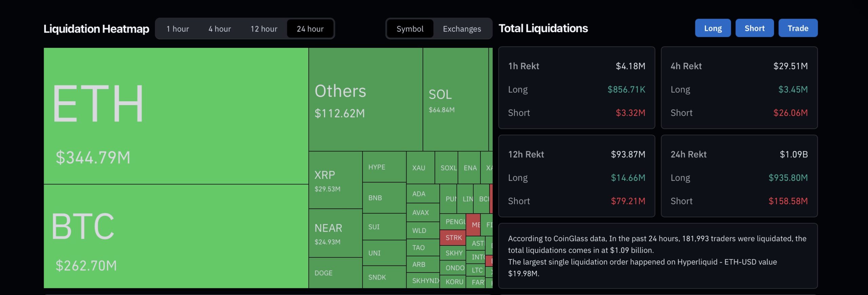Select the AVAX heatmap tile
The height and width of the screenshot is (295, 868).
click(x=423, y=213)
